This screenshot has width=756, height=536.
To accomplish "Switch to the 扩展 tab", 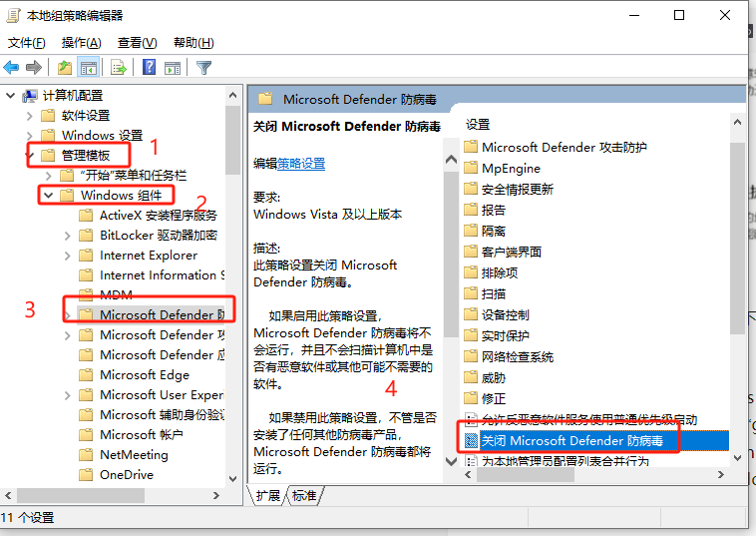I will click(x=268, y=495).
